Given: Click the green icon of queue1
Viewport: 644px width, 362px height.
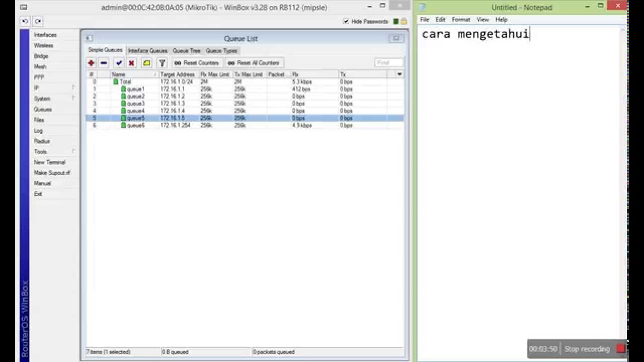Looking at the screenshot, I should click(123, 89).
